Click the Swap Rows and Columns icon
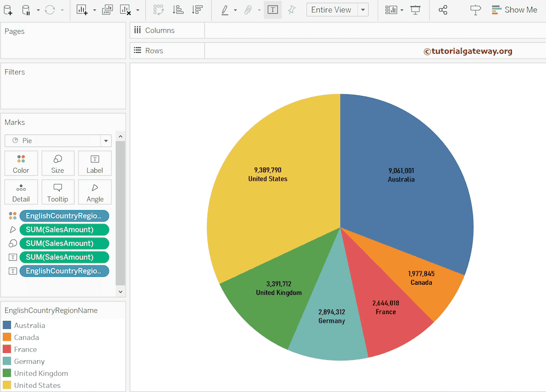The height and width of the screenshot is (392, 546). [158, 10]
